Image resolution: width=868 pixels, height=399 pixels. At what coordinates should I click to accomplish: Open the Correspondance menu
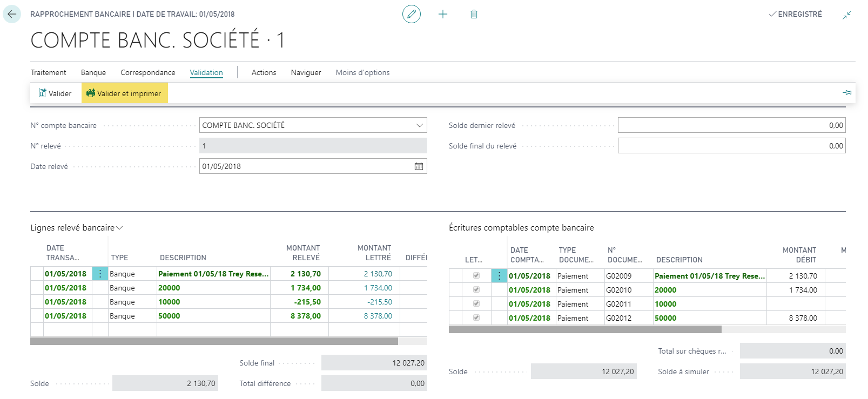click(x=147, y=72)
